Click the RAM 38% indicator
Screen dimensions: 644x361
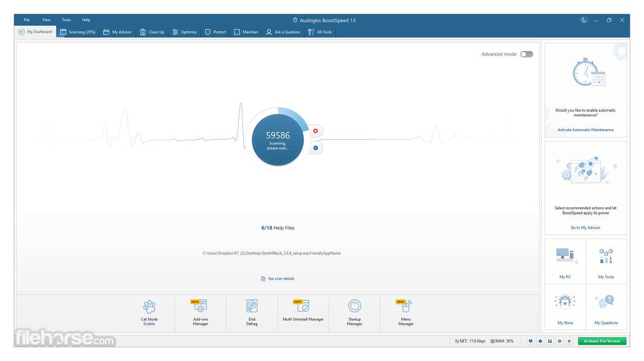click(x=502, y=341)
